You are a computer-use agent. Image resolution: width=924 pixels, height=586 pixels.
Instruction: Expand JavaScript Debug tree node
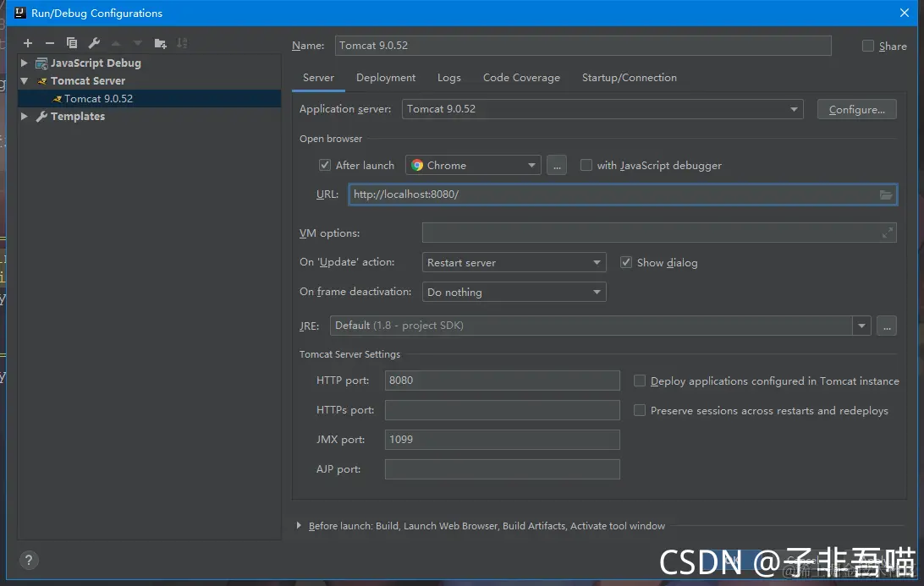tap(25, 63)
